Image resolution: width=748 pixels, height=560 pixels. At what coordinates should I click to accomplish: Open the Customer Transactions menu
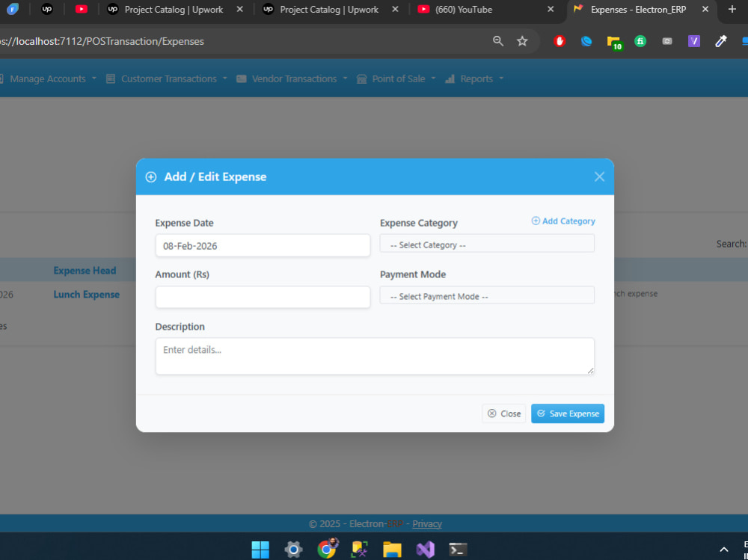click(x=167, y=79)
